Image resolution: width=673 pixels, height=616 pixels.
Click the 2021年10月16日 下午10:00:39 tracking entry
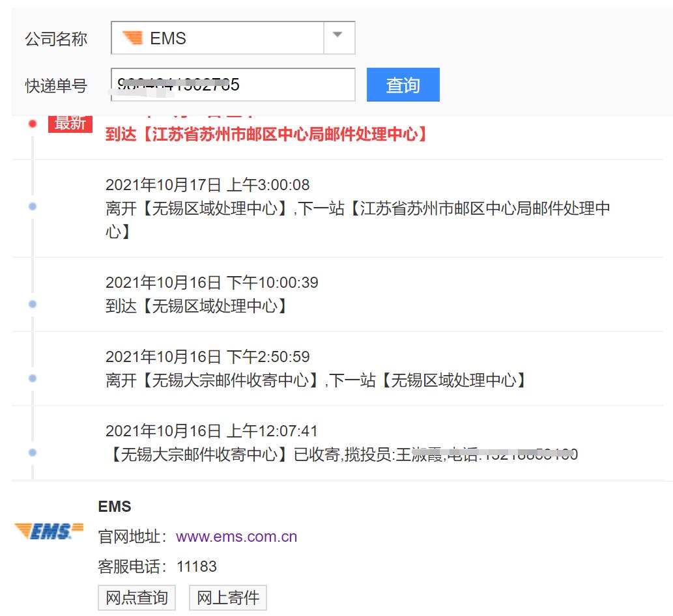tap(212, 283)
